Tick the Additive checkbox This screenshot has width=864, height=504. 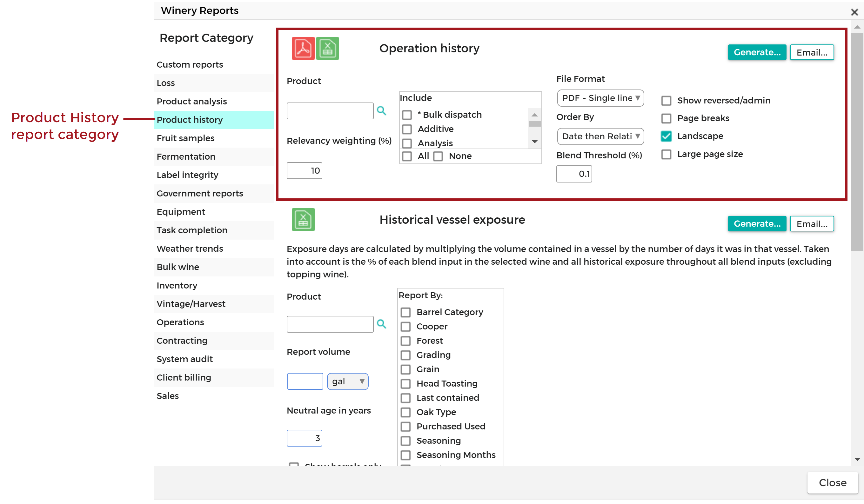tap(407, 129)
